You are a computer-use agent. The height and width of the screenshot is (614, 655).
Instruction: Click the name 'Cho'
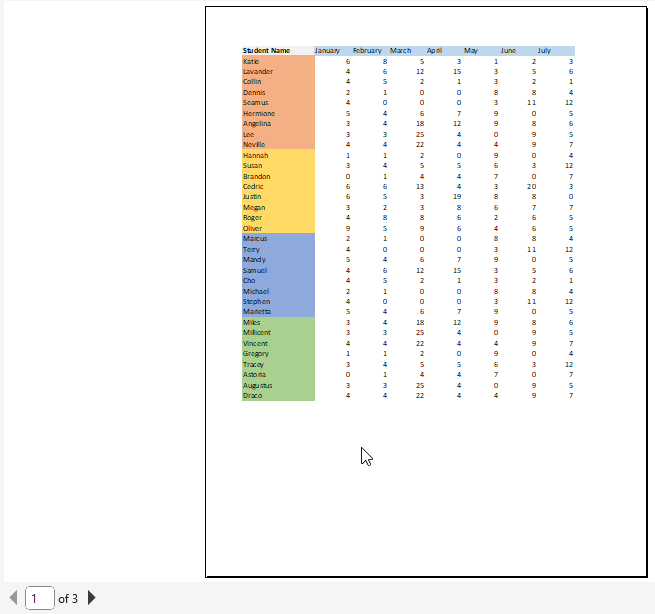249,280
